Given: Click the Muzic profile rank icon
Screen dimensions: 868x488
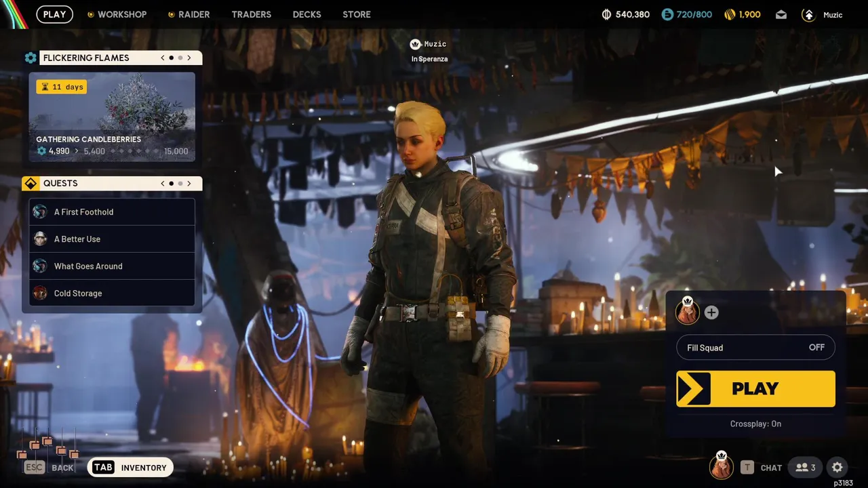Looking at the screenshot, I should 808,14.
